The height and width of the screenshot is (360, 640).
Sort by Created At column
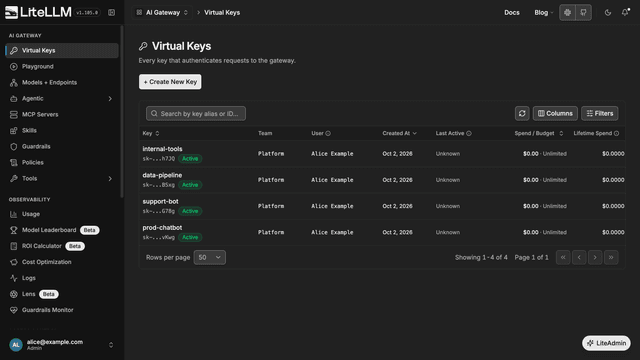[x=400, y=133]
